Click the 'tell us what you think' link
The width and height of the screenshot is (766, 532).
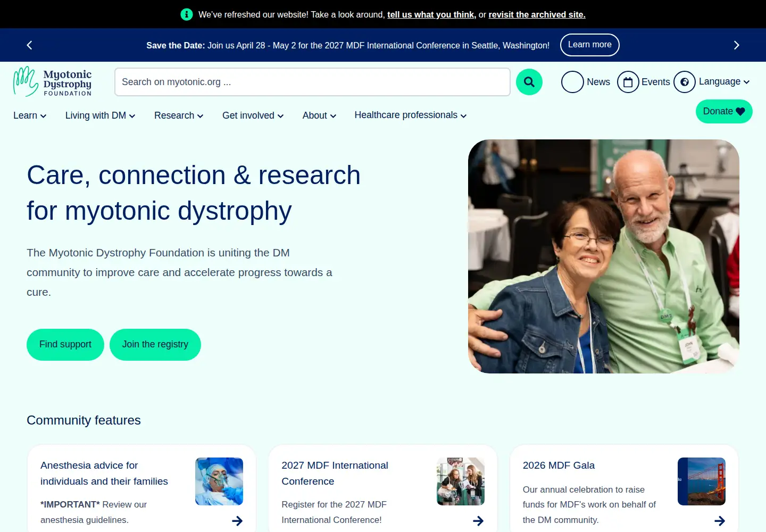pos(431,14)
